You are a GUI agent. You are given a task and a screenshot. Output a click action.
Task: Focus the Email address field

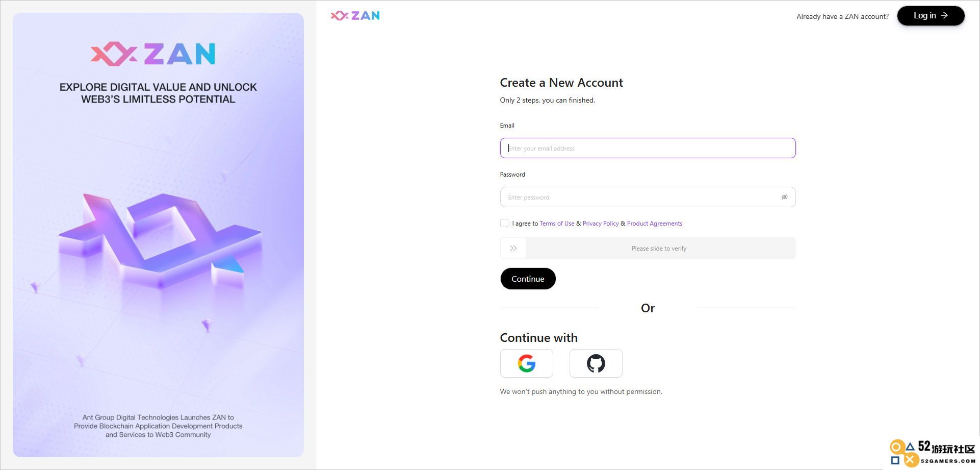pos(648,148)
